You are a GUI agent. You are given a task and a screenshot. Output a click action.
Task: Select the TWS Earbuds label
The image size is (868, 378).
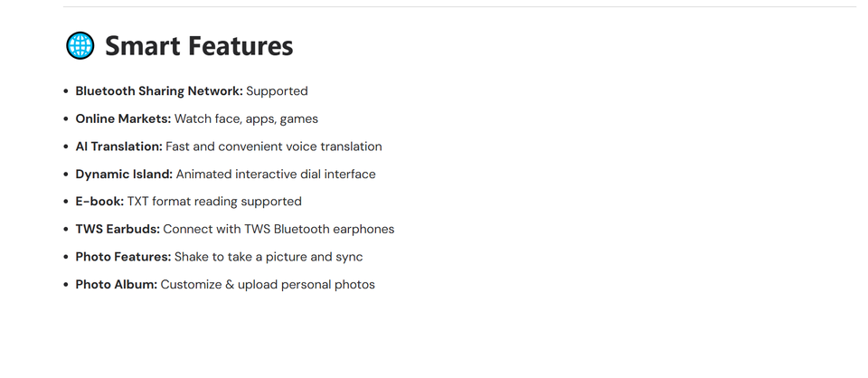pyautogui.click(x=118, y=229)
